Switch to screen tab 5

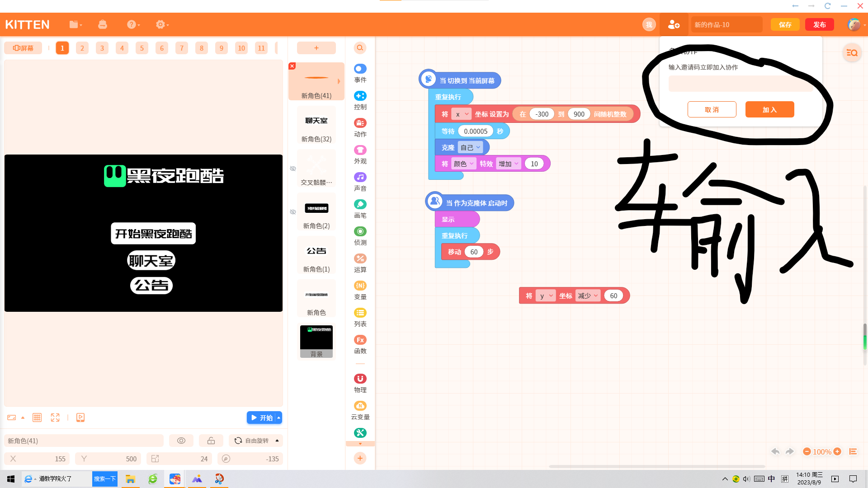142,48
